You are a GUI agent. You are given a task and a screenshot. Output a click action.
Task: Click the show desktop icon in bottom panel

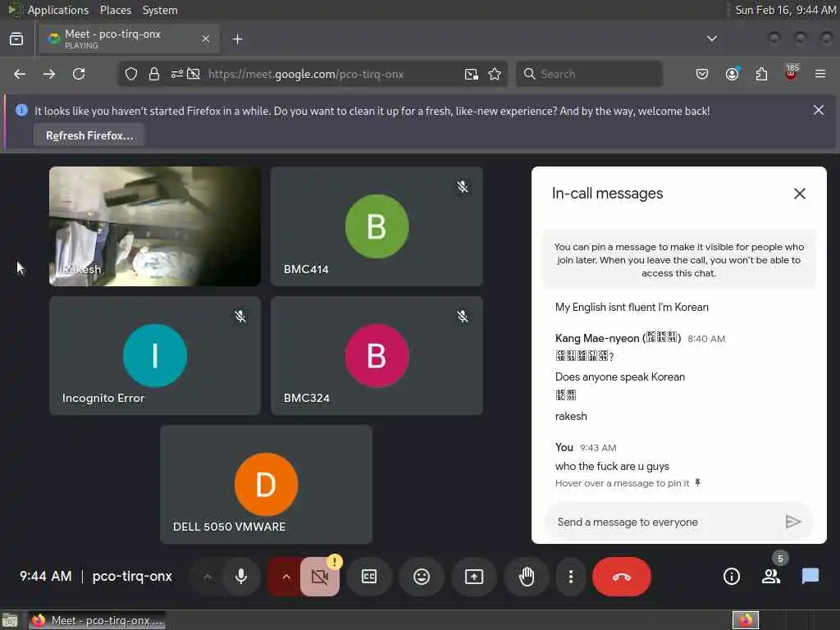(10, 620)
